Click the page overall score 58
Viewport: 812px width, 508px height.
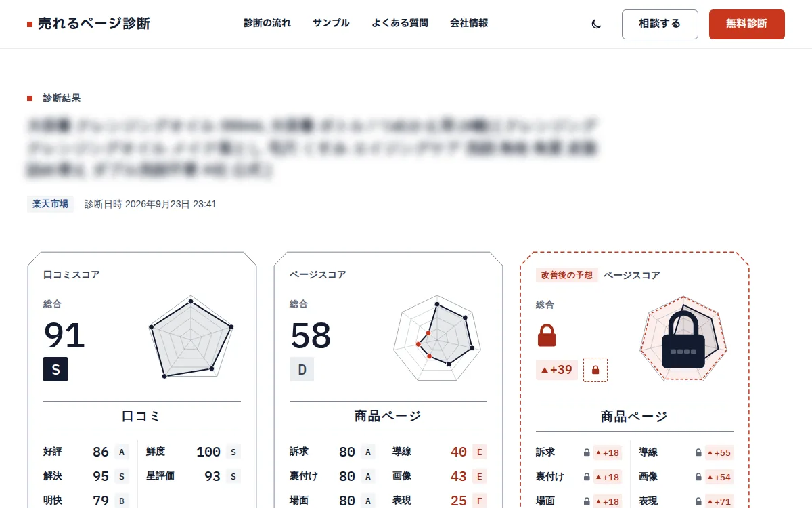click(x=311, y=335)
